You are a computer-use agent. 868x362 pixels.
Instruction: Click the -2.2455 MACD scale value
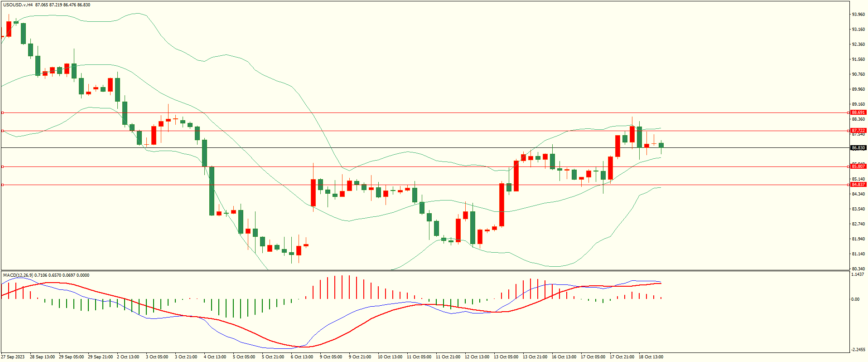[x=858, y=350]
